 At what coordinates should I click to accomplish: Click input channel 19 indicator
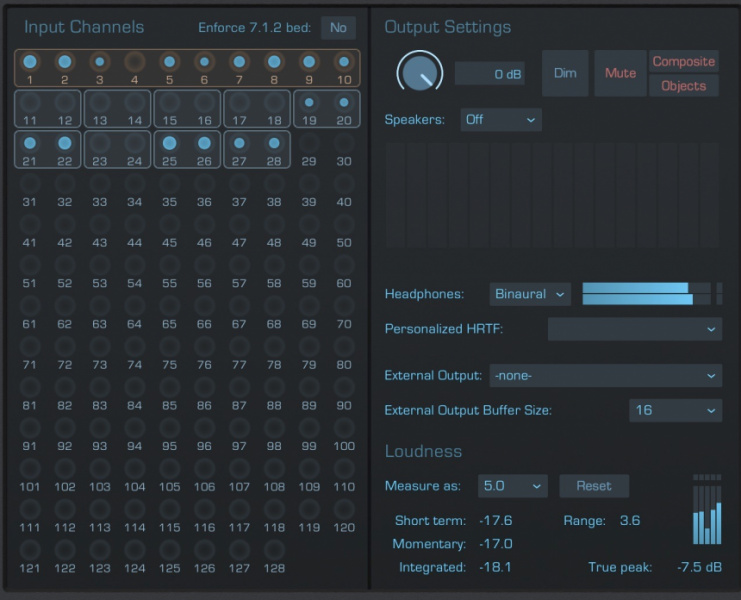(309, 103)
